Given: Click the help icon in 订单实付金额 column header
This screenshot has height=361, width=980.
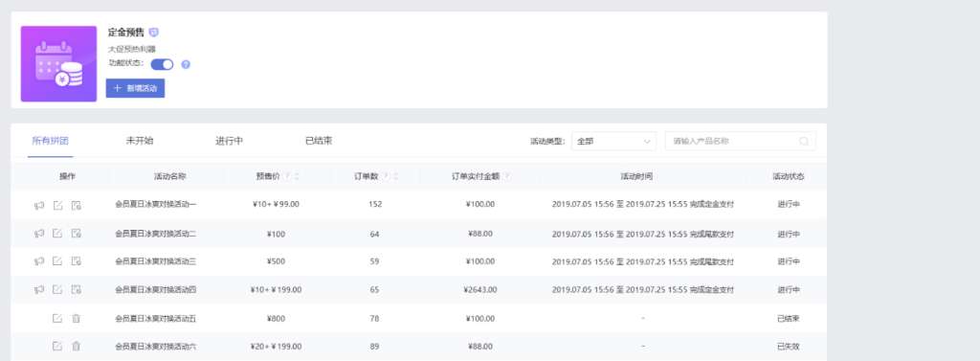Looking at the screenshot, I should click(507, 176).
